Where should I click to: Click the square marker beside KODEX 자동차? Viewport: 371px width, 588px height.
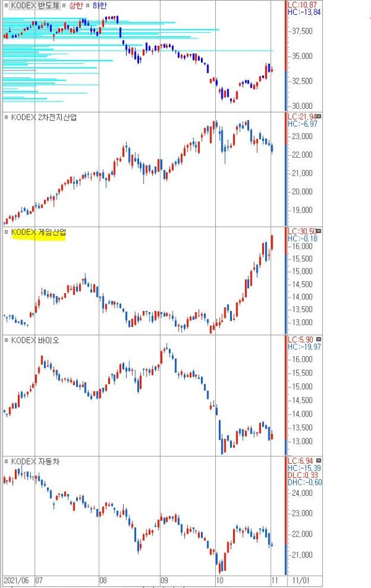6,461
